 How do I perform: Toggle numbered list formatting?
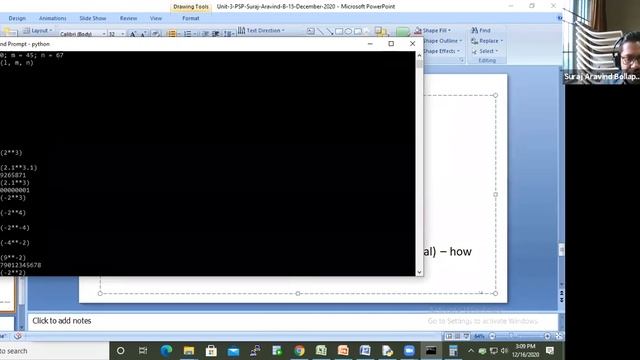point(189,33)
